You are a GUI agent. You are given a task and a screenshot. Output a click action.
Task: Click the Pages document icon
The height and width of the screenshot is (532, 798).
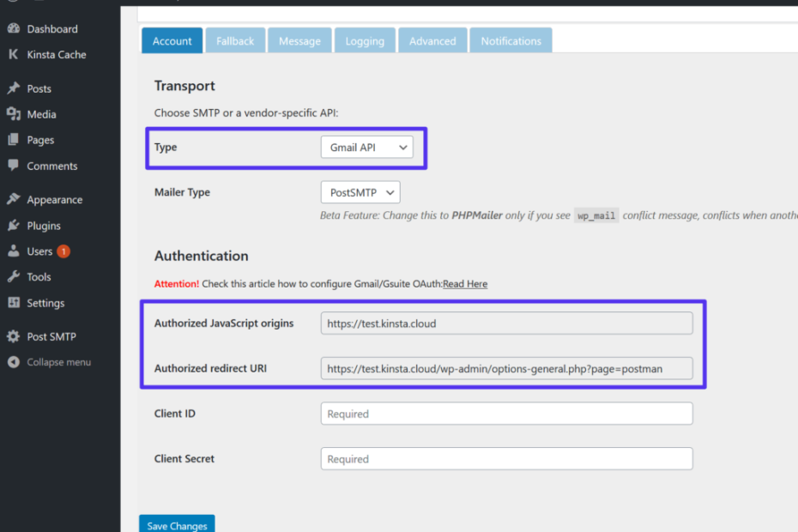point(14,140)
